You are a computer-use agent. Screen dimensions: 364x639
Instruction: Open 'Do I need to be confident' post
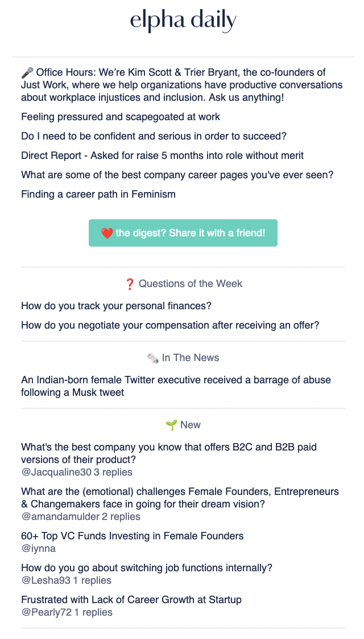coord(154,136)
